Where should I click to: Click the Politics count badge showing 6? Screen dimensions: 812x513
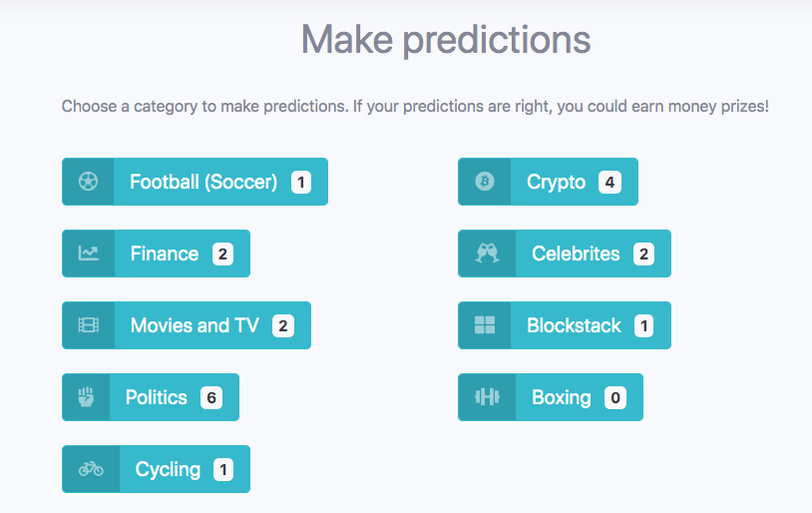[x=210, y=397]
